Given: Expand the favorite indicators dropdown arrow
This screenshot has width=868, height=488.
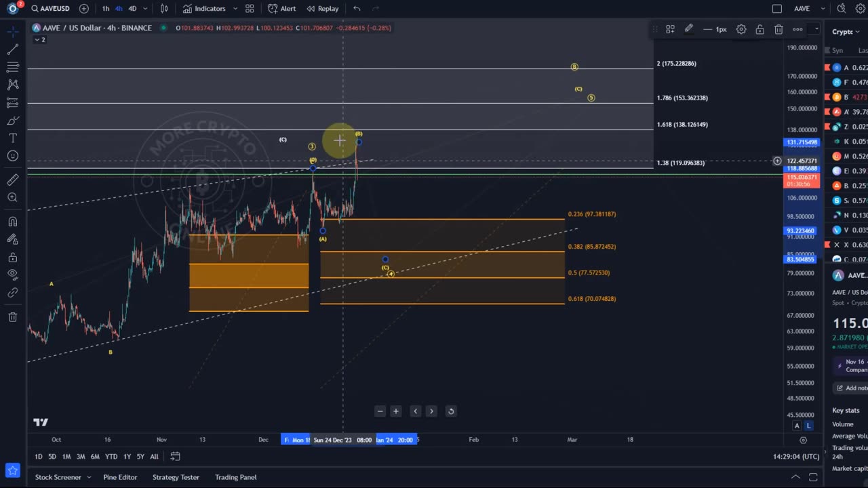Looking at the screenshot, I should pyautogui.click(x=235, y=9).
